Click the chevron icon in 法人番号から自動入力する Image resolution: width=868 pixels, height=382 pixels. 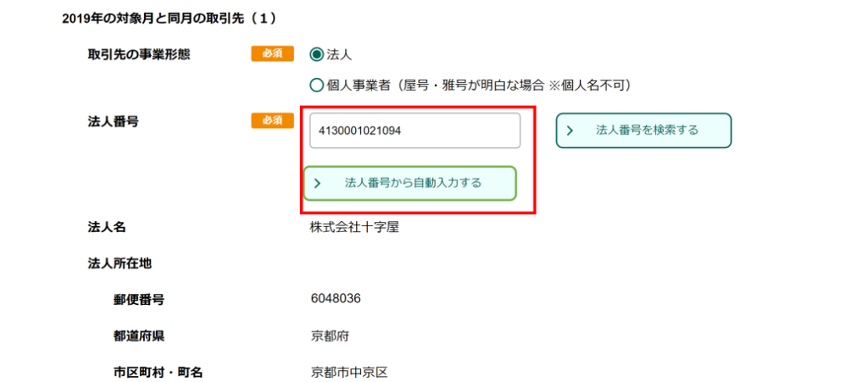tap(317, 184)
